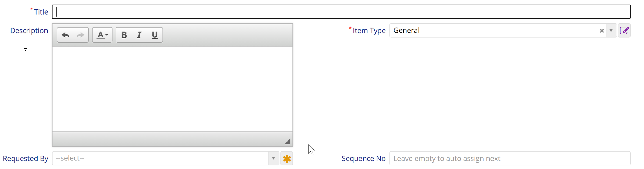Click the Redo arrow in the editor toolbar
The width and height of the screenshot is (644, 169).
coord(80,35)
